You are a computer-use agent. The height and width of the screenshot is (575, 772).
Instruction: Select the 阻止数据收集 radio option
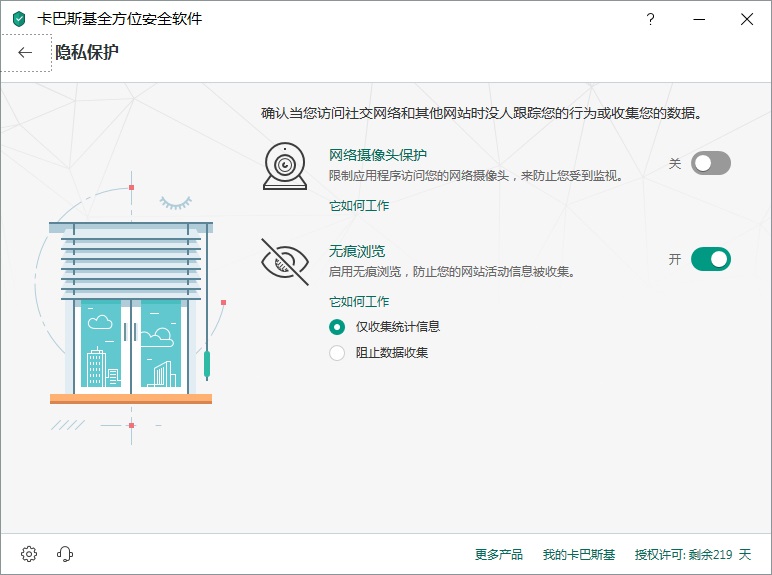tap(337, 353)
